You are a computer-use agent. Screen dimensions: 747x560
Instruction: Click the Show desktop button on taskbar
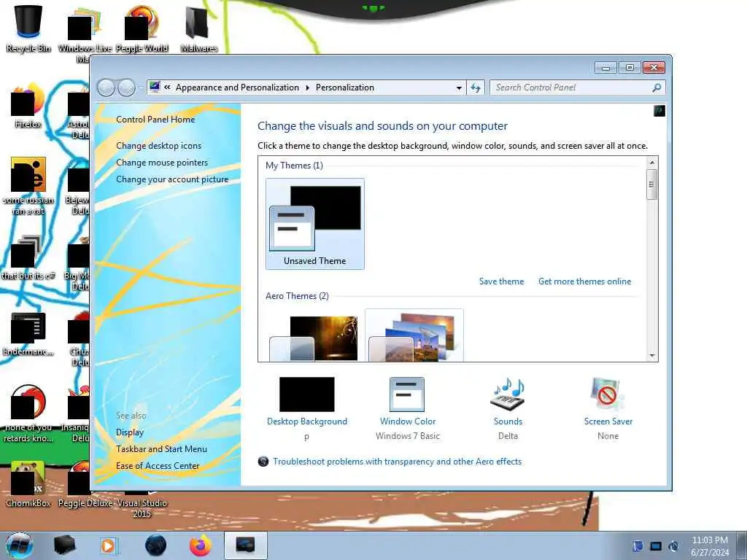[743, 545]
